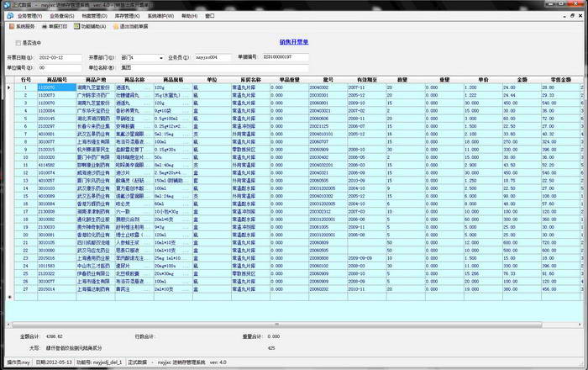Click unit price 15.266 in row 25

(483, 273)
